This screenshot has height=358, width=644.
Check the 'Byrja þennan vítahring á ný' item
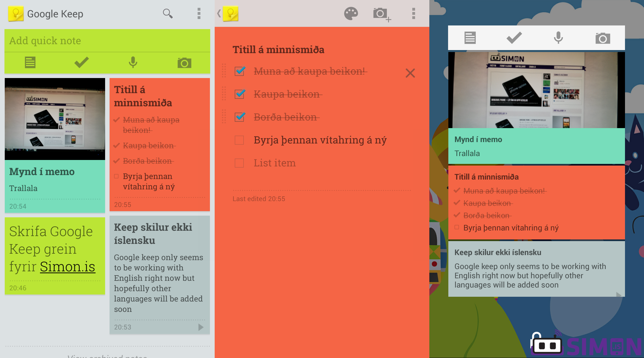pos(239,140)
